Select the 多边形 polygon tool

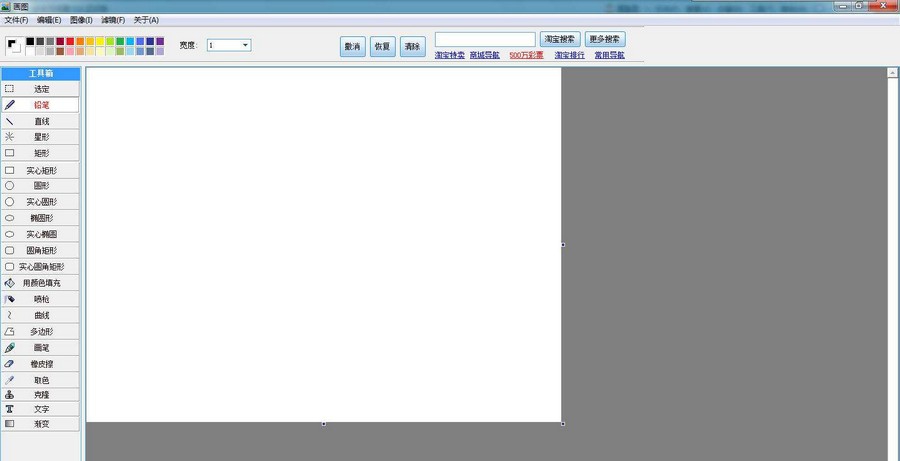pos(40,331)
